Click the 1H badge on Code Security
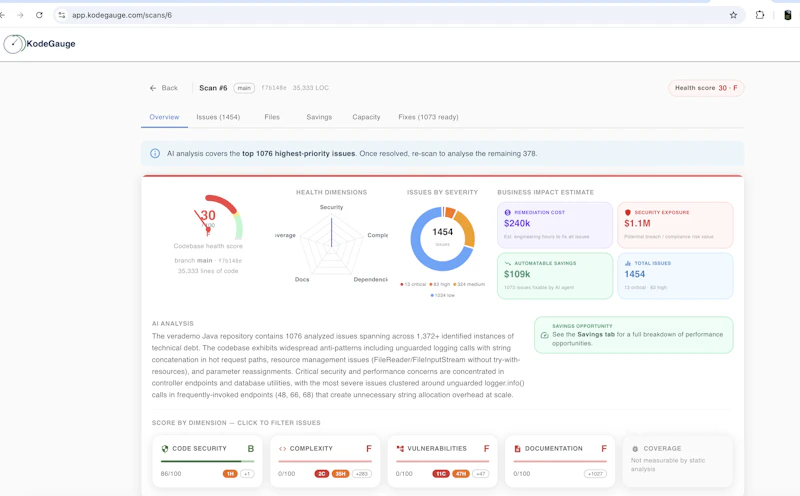 point(230,474)
